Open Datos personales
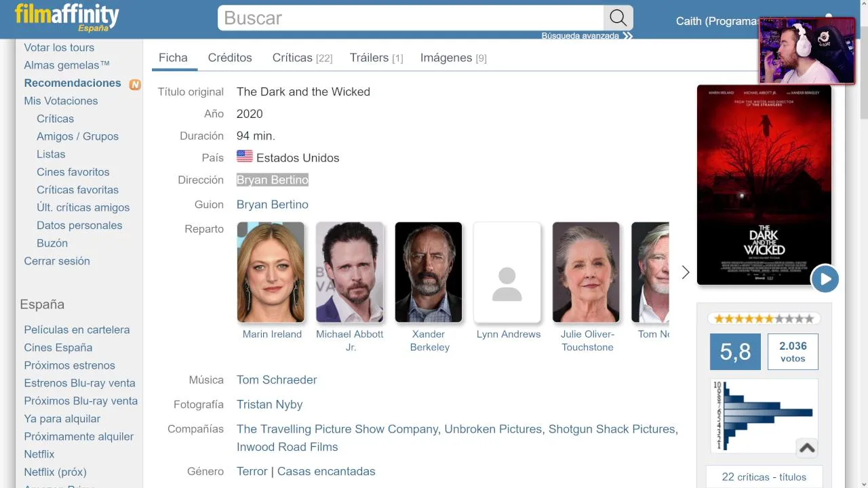 pyautogui.click(x=79, y=225)
